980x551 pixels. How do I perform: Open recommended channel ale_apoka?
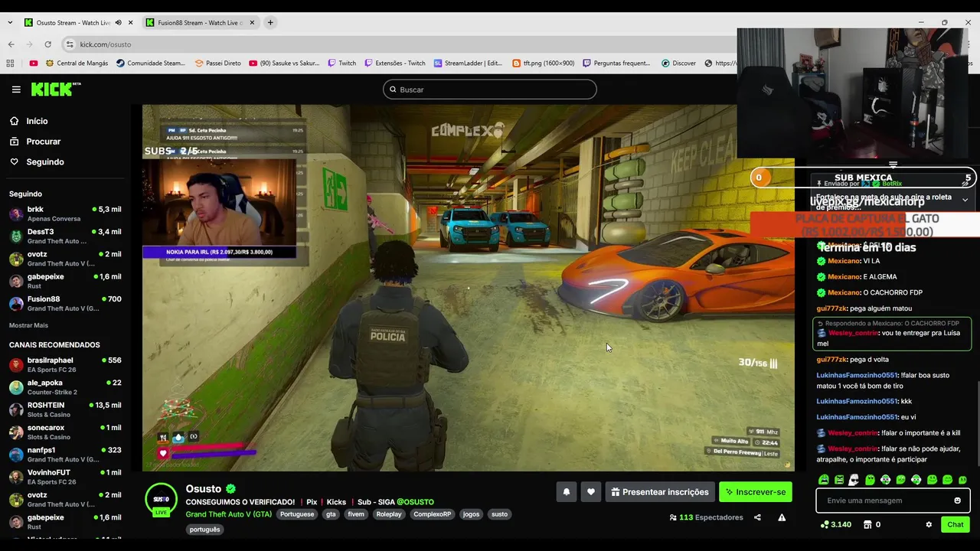65,387
